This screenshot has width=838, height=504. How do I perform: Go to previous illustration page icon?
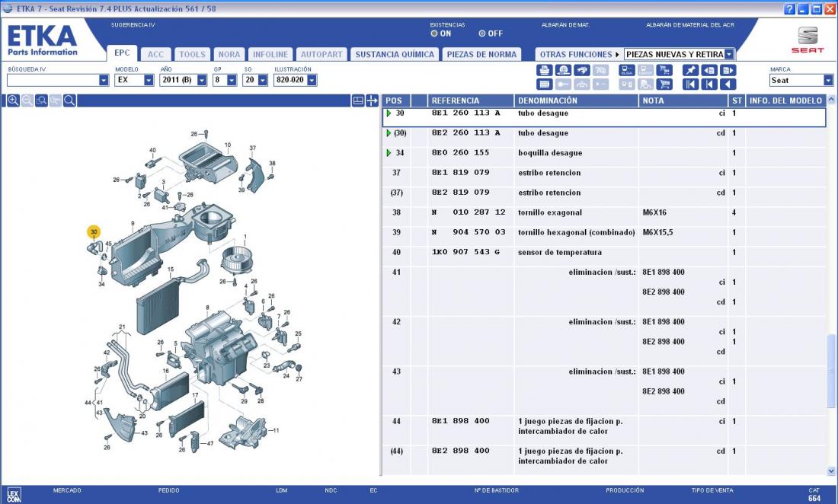click(709, 71)
